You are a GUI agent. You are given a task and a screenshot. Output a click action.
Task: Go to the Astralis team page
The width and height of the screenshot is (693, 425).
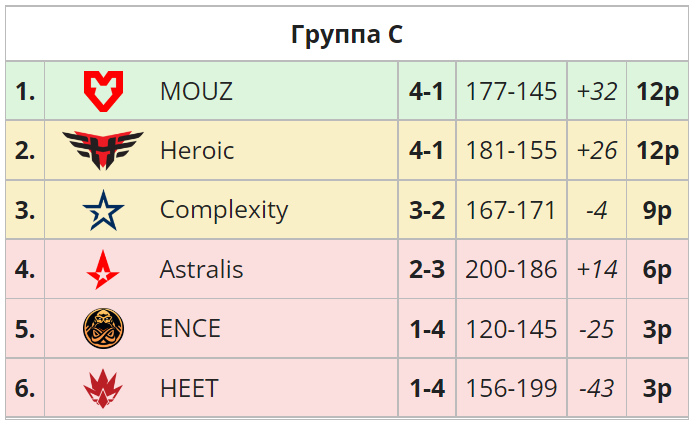pyautogui.click(x=201, y=269)
